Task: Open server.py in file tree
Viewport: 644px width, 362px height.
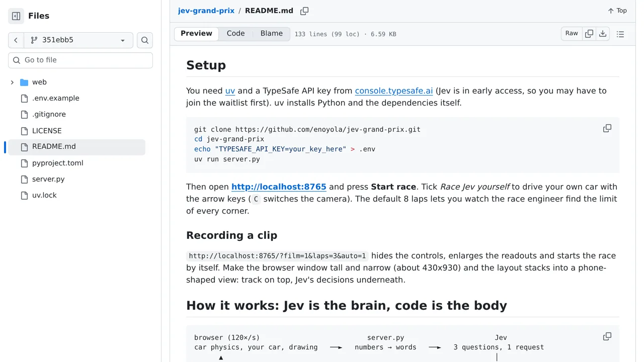Action: [48, 179]
